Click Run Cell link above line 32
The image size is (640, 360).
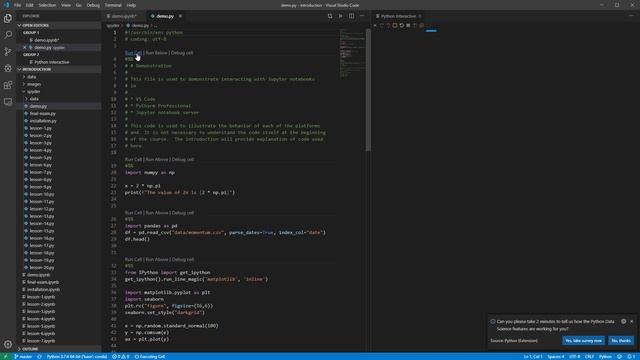pos(133,259)
